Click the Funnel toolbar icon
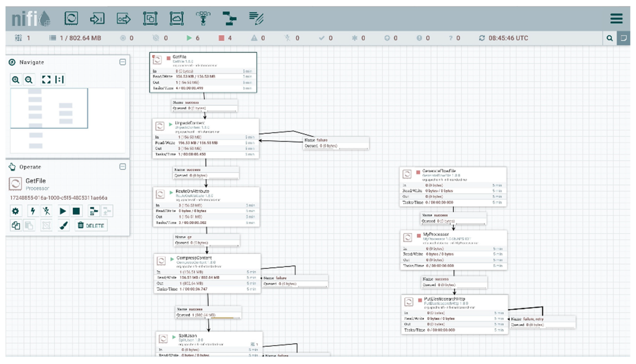Viewport: 636px width, 364px height. [203, 18]
